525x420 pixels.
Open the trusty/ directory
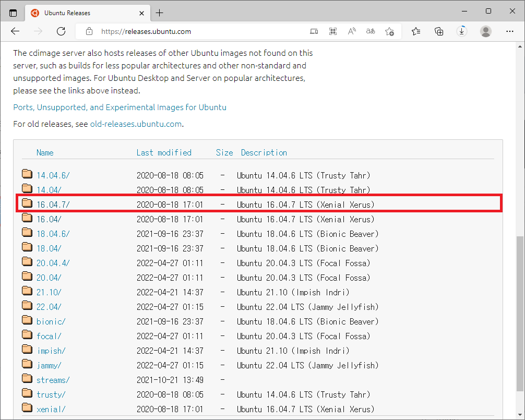(51, 395)
